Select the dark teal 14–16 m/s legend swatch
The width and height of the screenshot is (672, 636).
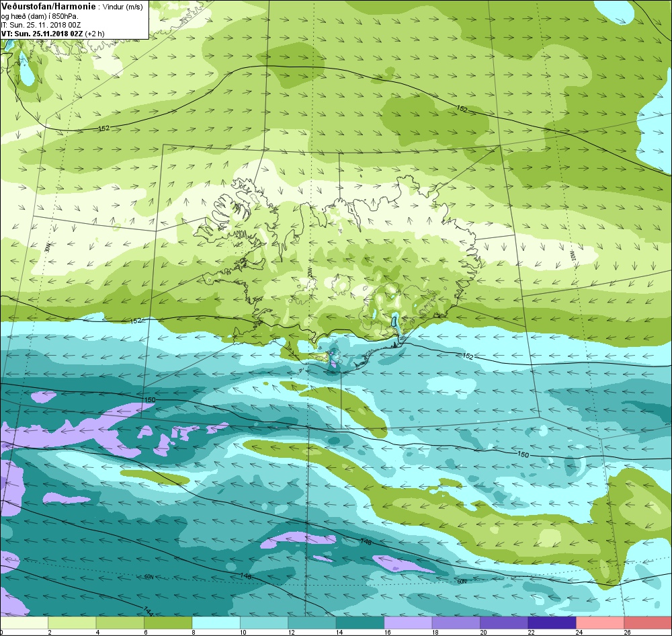(x=360, y=623)
